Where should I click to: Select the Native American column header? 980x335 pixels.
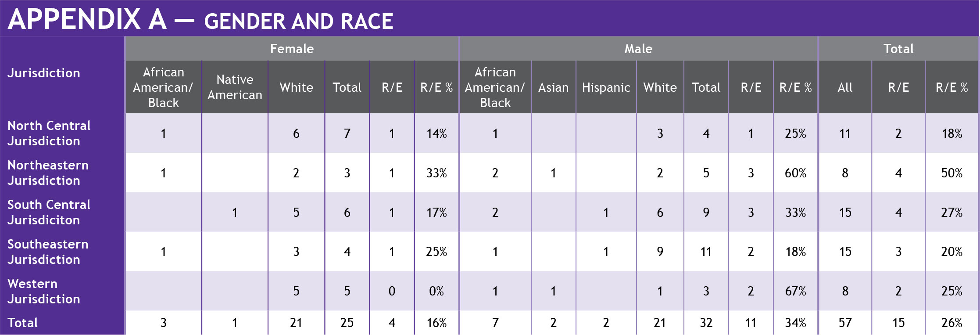click(235, 87)
